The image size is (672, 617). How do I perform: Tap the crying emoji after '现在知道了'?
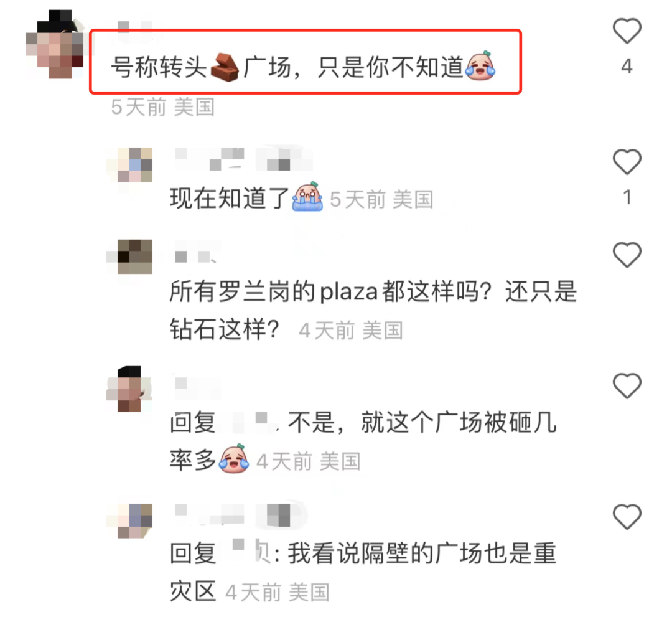point(307,197)
